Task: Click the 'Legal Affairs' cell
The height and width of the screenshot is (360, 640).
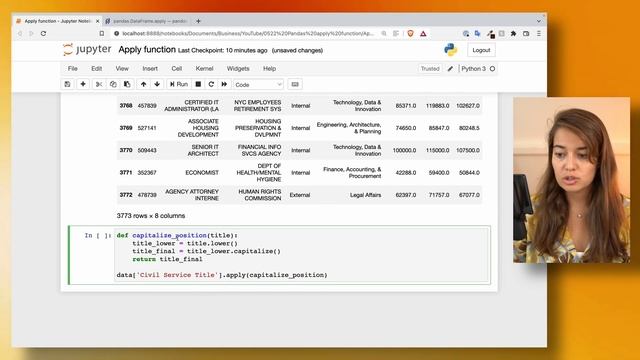Action: point(365,195)
